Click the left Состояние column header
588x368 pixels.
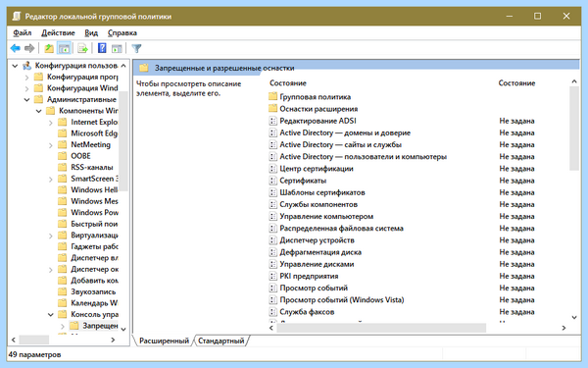click(x=287, y=83)
